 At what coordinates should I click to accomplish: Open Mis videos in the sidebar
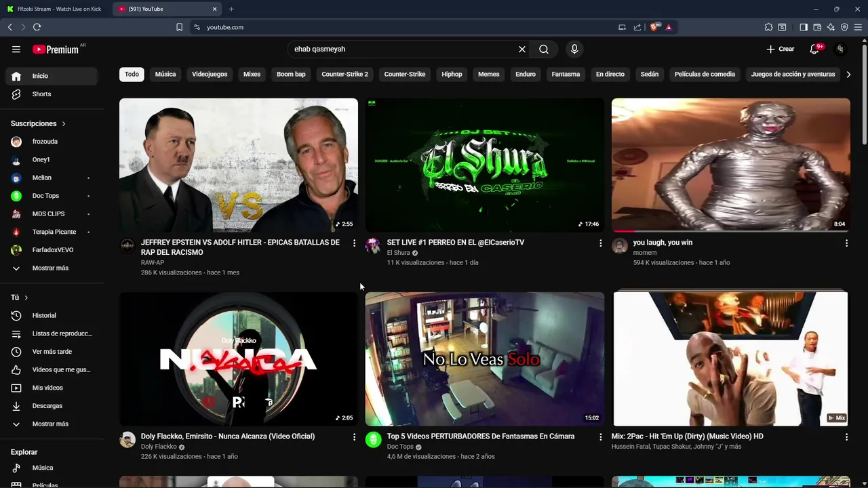[x=52, y=388]
